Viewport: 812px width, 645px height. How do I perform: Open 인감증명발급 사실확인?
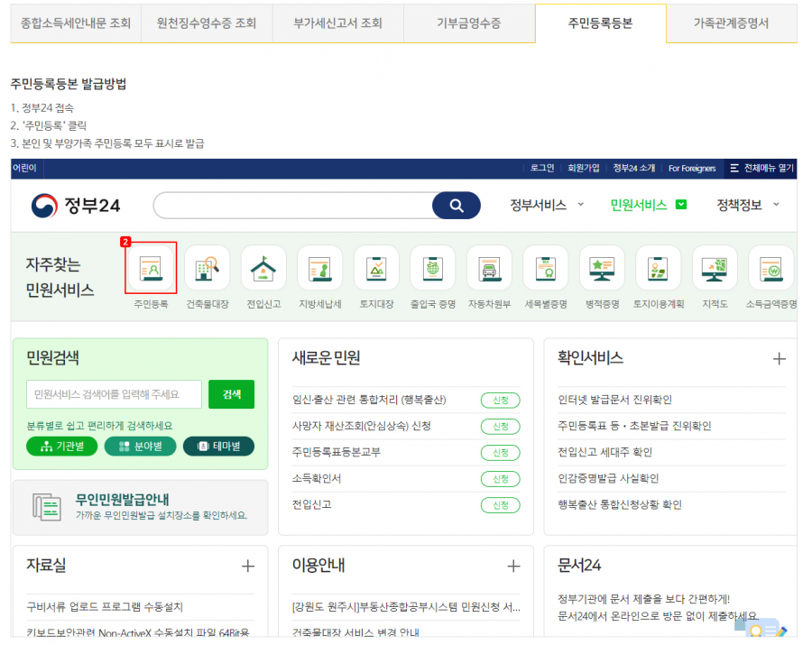608,478
